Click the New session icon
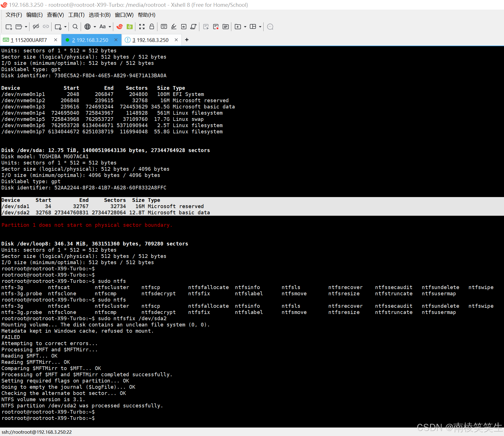504x436 pixels. [x=9, y=27]
